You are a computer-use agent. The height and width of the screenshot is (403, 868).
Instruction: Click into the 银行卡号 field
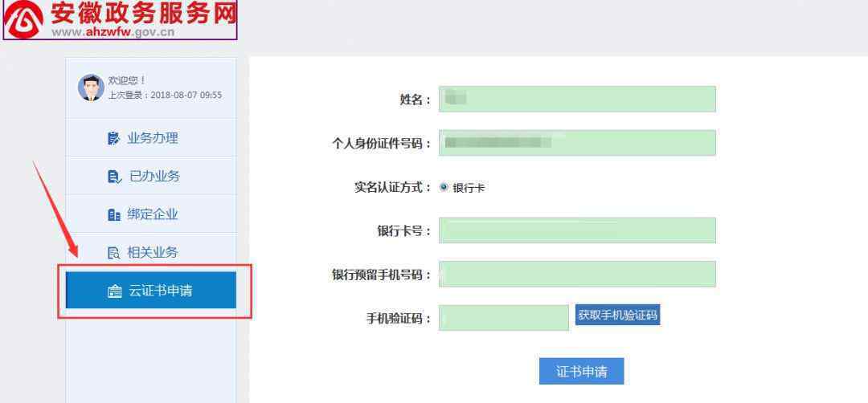577,230
